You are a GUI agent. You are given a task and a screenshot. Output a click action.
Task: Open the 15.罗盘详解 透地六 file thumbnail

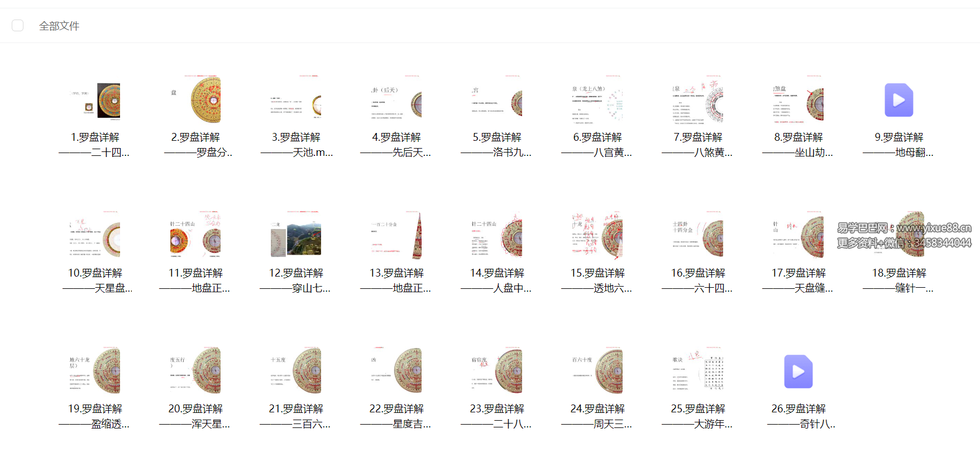[597, 236]
